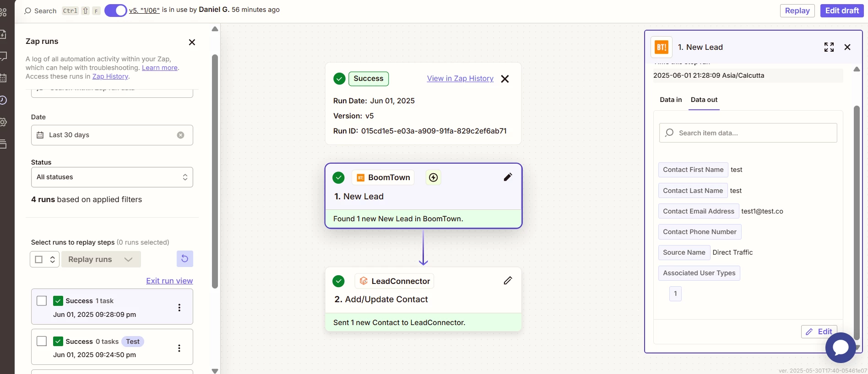Click the Replay button in header

797,11
